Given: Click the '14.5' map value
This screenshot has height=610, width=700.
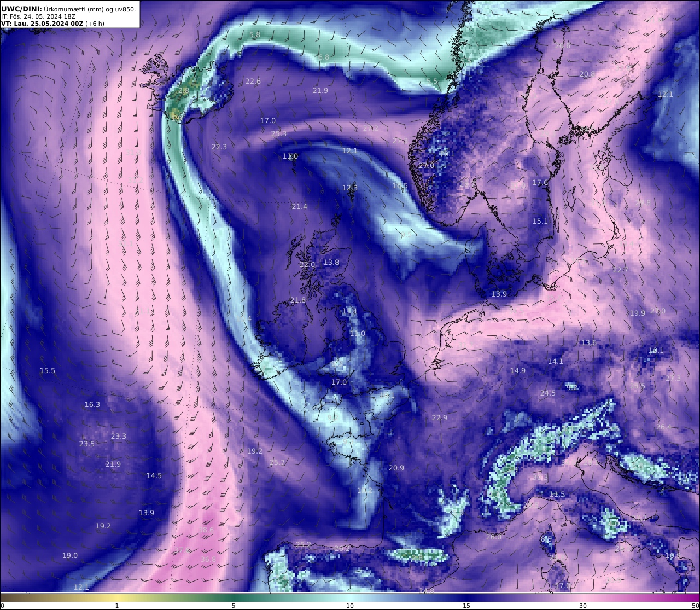Looking at the screenshot, I should tap(154, 475).
